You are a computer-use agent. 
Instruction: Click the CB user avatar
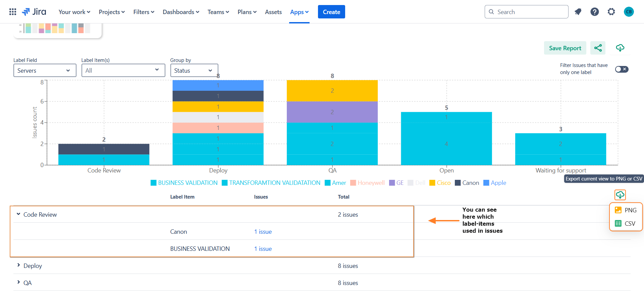tap(629, 12)
